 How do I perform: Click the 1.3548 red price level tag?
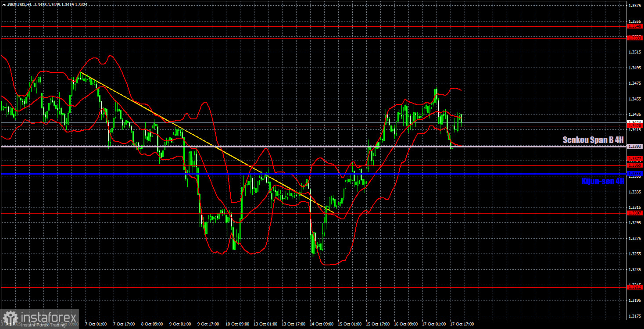click(x=635, y=26)
